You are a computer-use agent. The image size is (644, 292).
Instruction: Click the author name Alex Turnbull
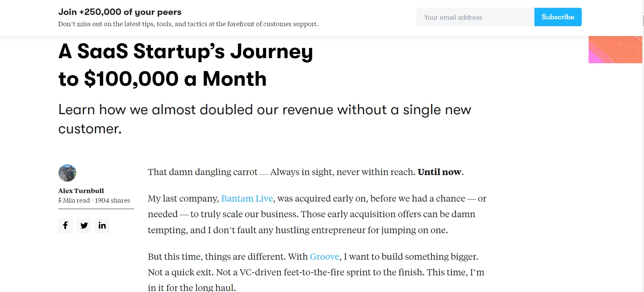[x=81, y=191]
